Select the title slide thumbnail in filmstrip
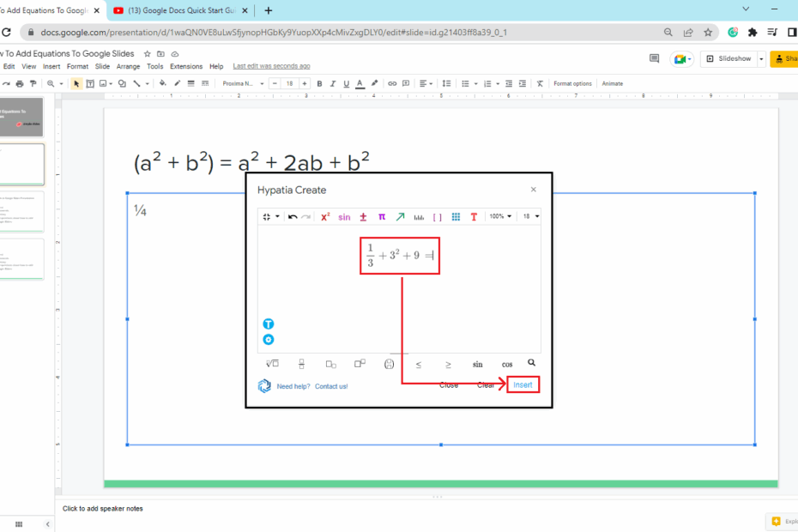The width and height of the screenshot is (798, 532). [22, 117]
